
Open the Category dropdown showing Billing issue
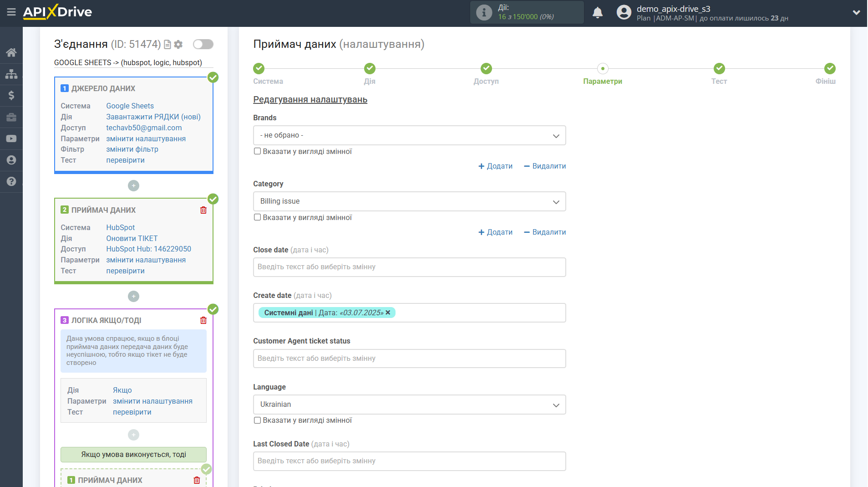click(409, 201)
